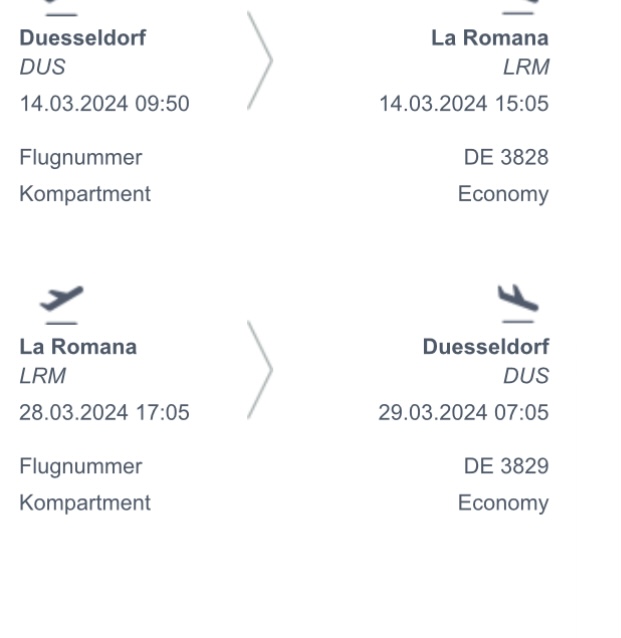
Task: Click the La Romana arrival city name
Action: (490, 38)
